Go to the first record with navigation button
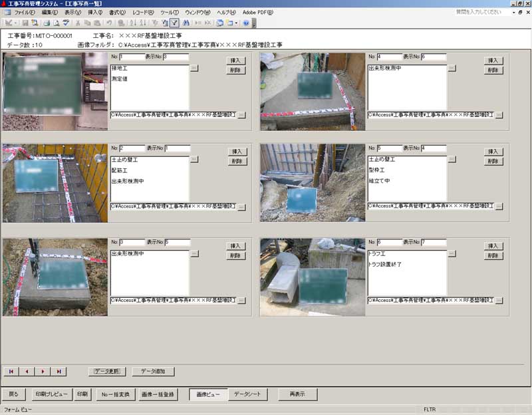Viewport: 532px width, 415px height. pos(11,371)
